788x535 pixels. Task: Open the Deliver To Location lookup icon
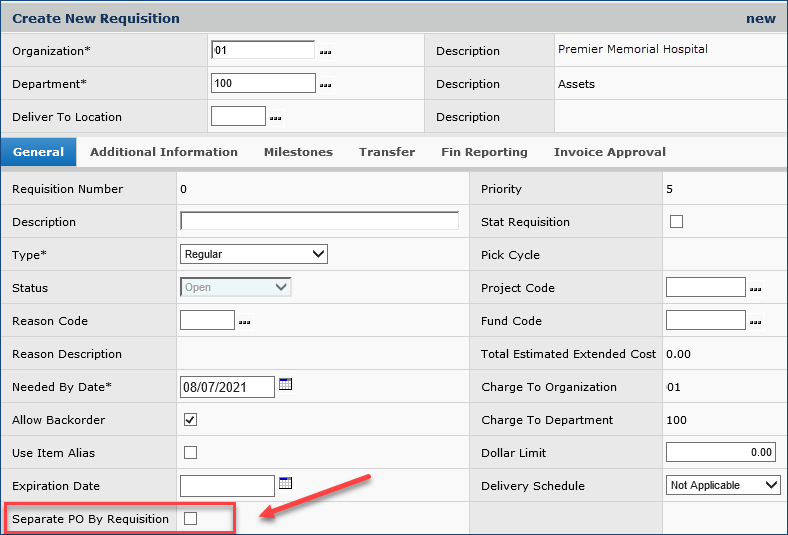275,118
